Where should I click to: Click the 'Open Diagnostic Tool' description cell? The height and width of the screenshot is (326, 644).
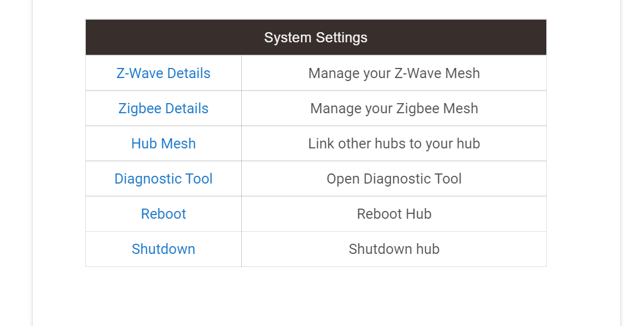tap(394, 179)
